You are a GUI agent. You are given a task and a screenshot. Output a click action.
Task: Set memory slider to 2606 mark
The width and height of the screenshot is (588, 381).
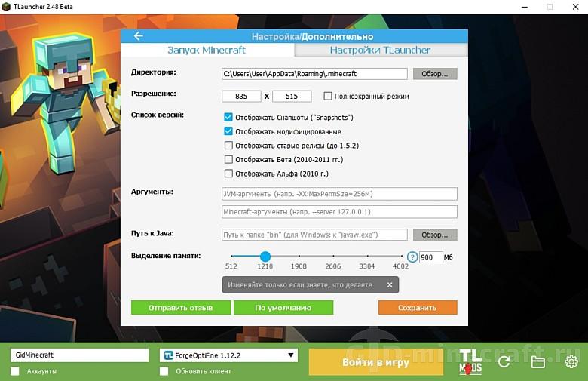pyautogui.click(x=333, y=256)
